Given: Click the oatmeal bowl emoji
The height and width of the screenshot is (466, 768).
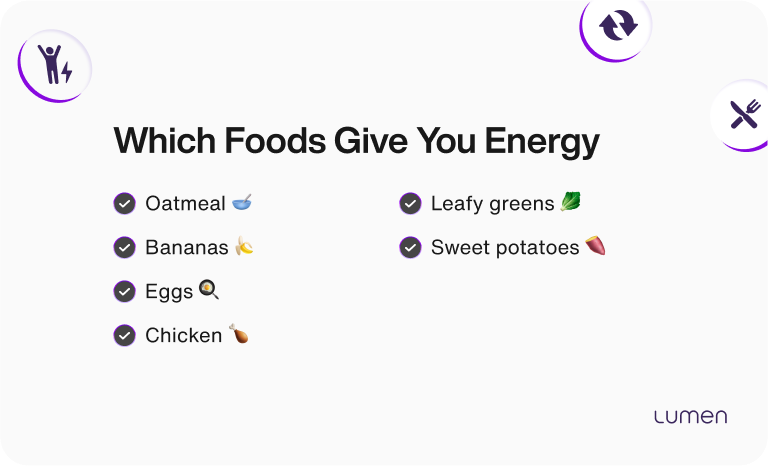Looking at the screenshot, I should click(242, 203).
